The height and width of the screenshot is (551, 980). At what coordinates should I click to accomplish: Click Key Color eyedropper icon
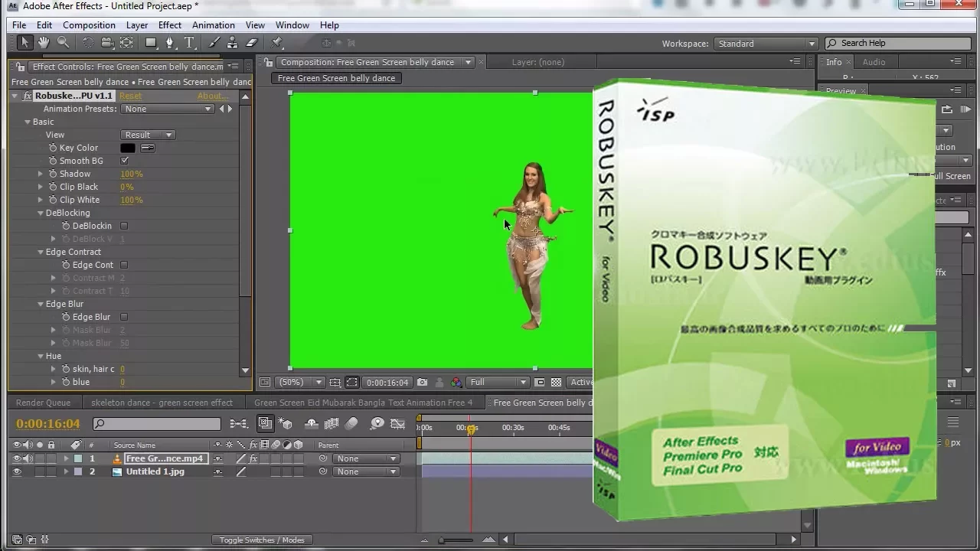point(147,148)
